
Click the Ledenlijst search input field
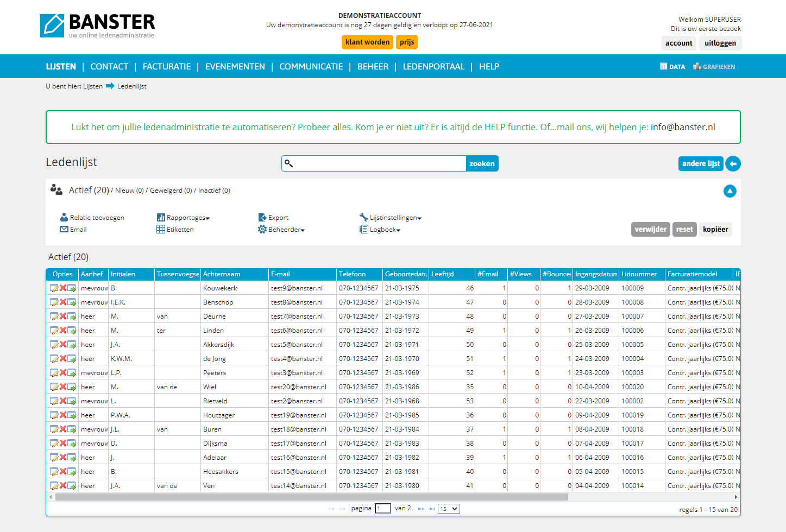[x=379, y=163]
